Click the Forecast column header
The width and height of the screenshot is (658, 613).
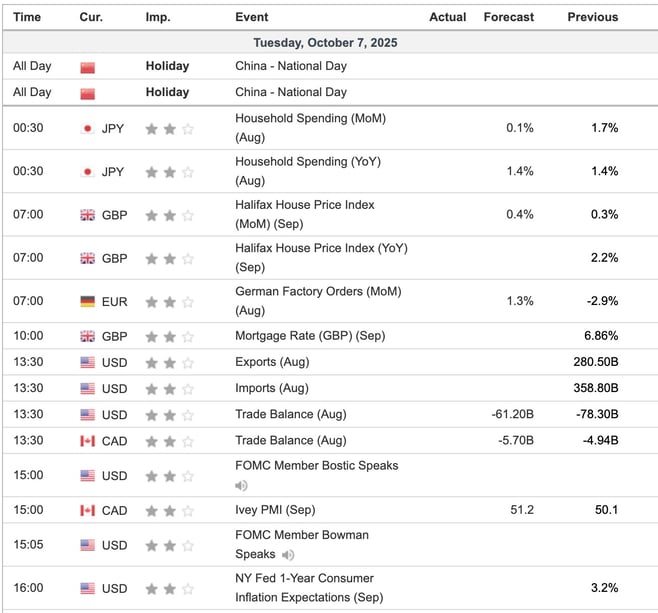point(508,17)
